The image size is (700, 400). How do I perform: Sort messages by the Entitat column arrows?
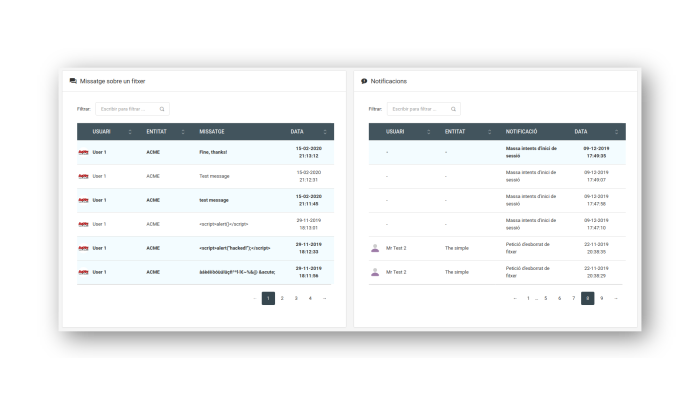[x=183, y=132]
